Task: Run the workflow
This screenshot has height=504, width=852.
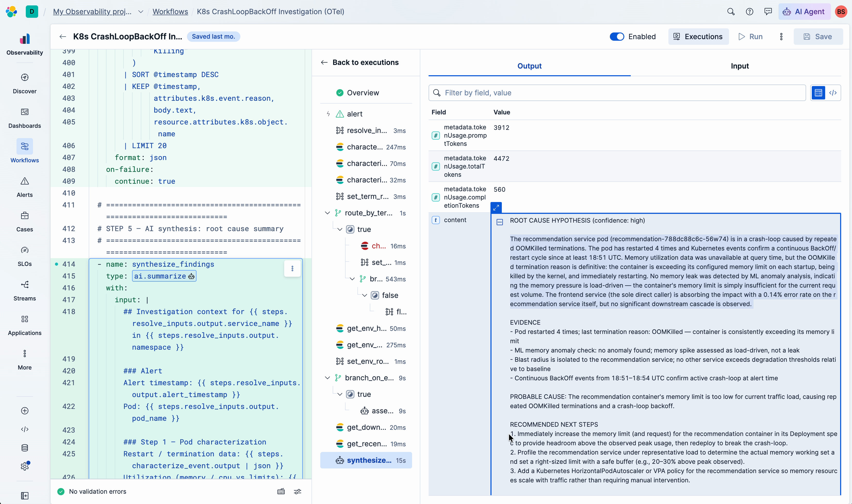Action: (x=750, y=36)
